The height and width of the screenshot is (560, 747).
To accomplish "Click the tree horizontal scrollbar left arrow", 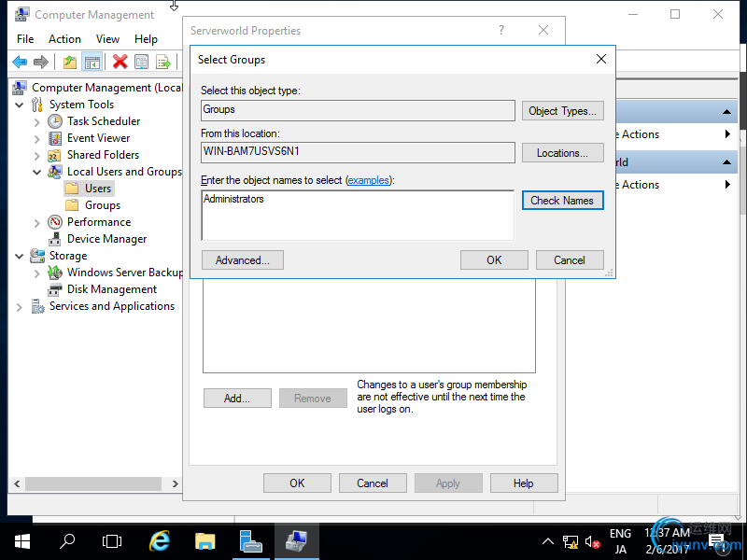I will pyautogui.click(x=17, y=483).
